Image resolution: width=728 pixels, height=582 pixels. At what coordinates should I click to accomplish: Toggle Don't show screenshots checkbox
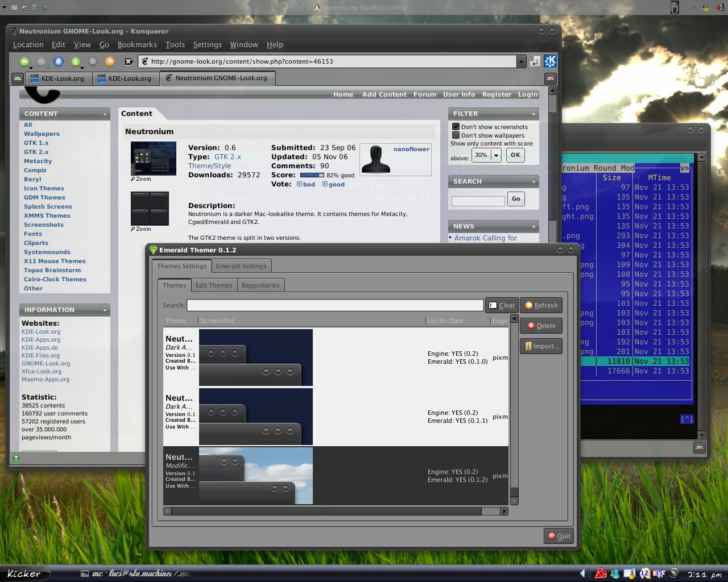pyautogui.click(x=456, y=127)
